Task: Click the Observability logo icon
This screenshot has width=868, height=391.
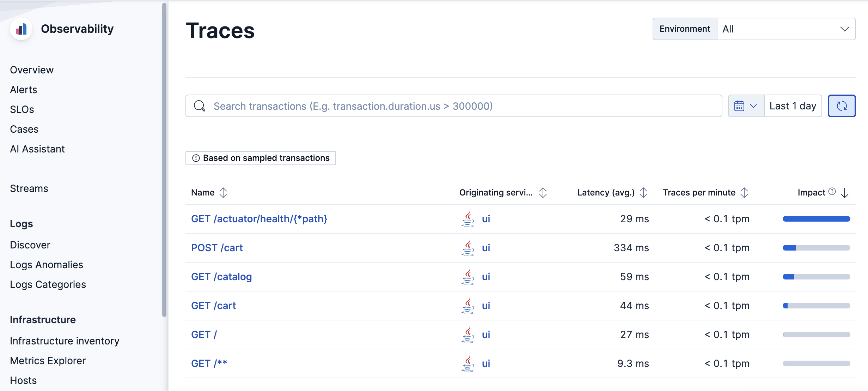Action: click(x=21, y=29)
